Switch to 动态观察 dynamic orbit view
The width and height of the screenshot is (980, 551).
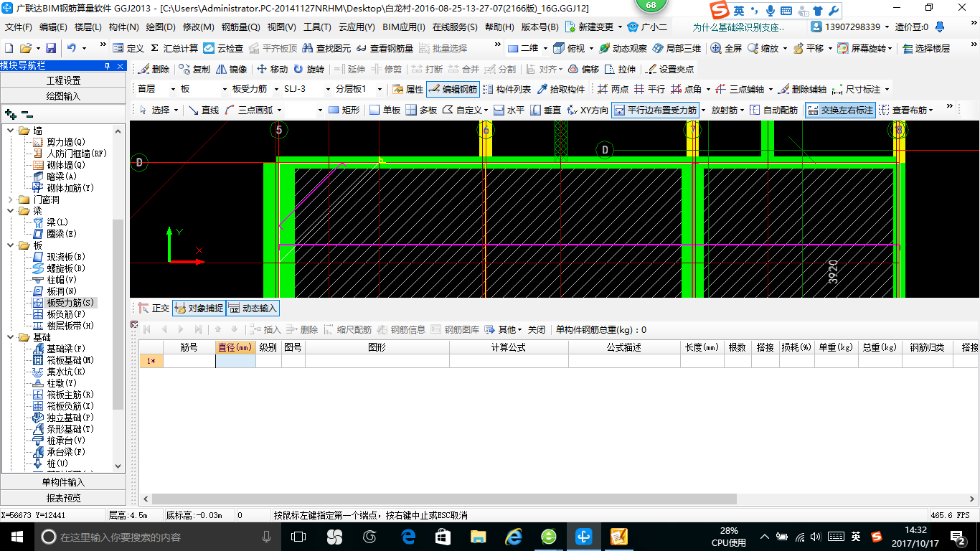click(x=623, y=48)
